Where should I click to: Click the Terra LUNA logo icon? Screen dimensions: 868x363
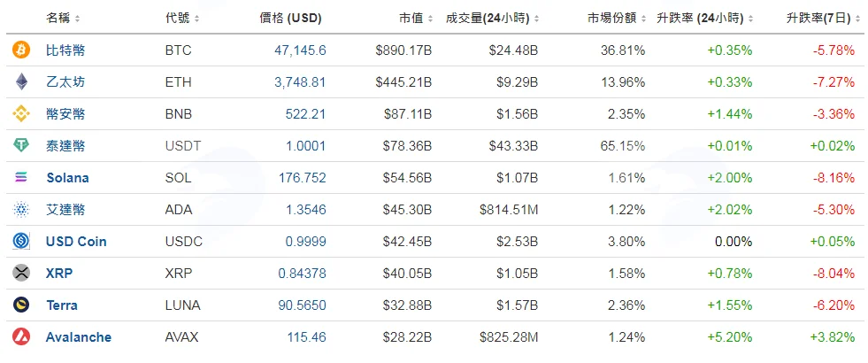21,305
